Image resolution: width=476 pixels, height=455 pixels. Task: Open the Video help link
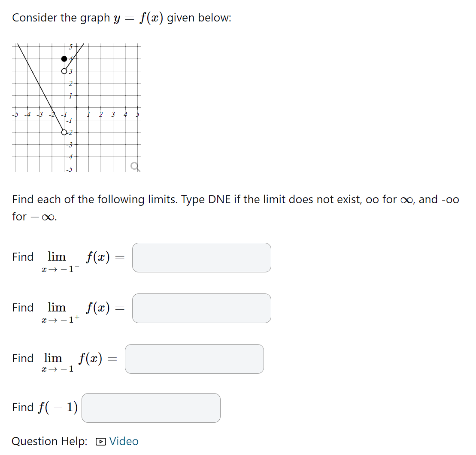[x=123, y=441]
